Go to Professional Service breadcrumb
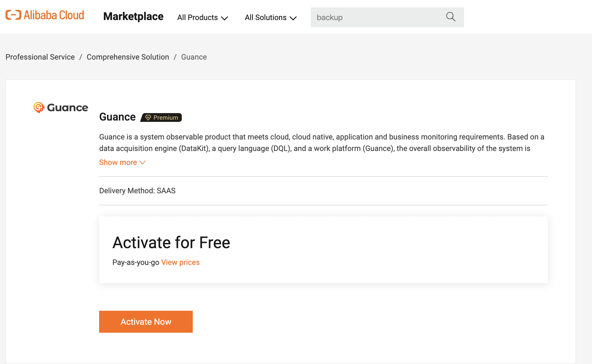The image size is (592, 364). coord(40,57)
